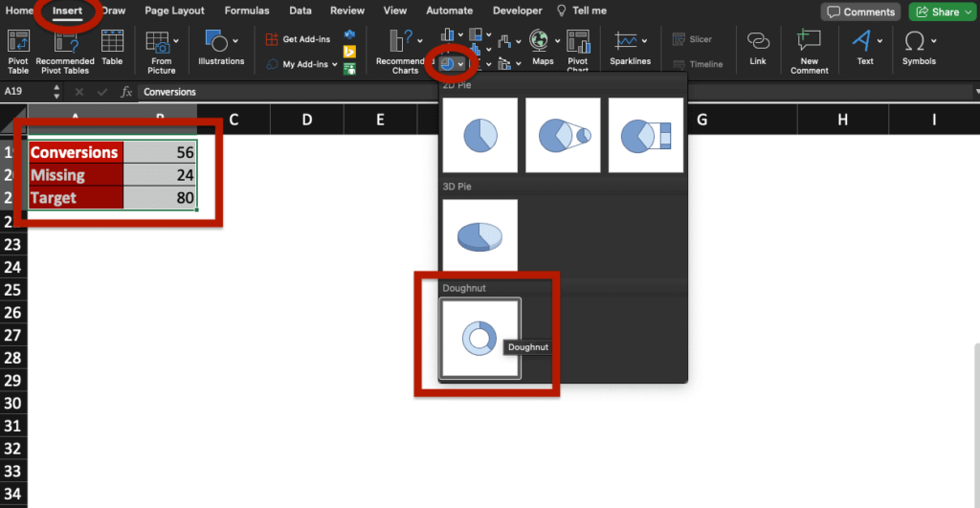
Task: Open the My Add-ins dropdown
Action: (335, 65)
